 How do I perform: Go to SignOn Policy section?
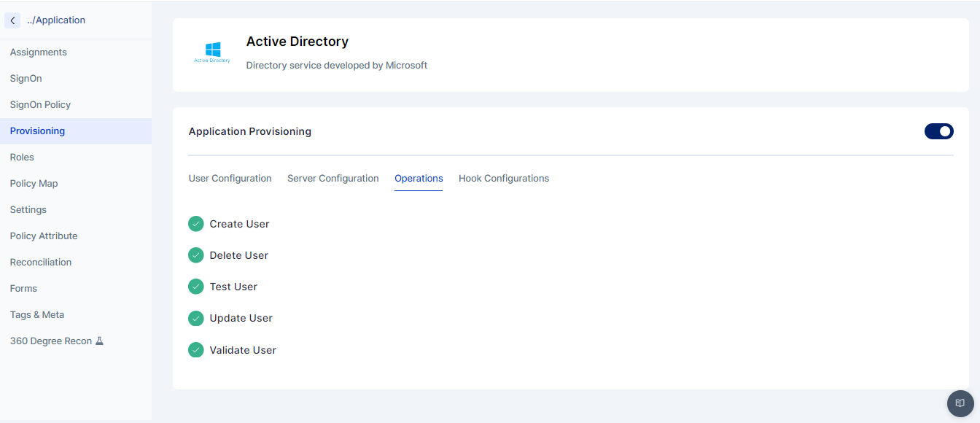40,105
